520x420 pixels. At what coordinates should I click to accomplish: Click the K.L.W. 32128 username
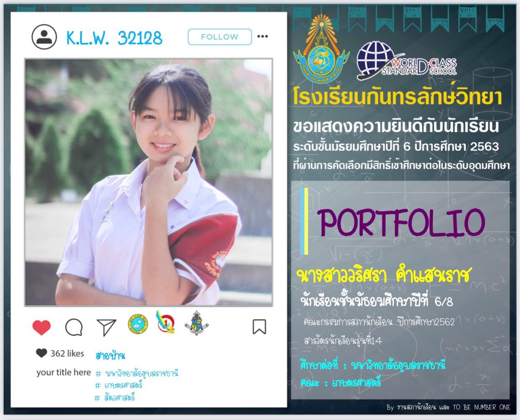point(114,38)
